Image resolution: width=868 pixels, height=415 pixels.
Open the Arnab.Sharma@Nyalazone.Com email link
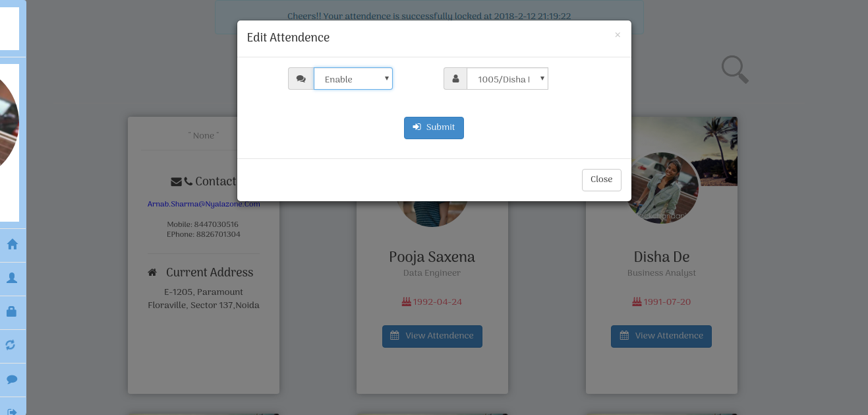pyautogui.click(x=204, y=204)
